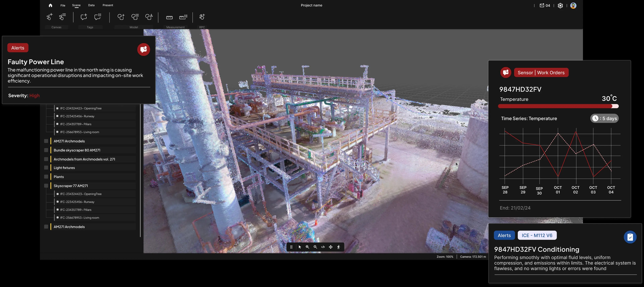The image size is (644, 287).
Task: Tick the Bundle skyscraper 80 AM271 checkbox
Action: [x=46, y=150]
